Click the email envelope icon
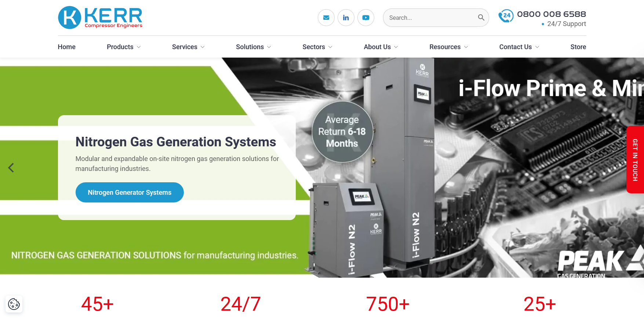The width and height of the screenshot is (644, 318). 326,18
